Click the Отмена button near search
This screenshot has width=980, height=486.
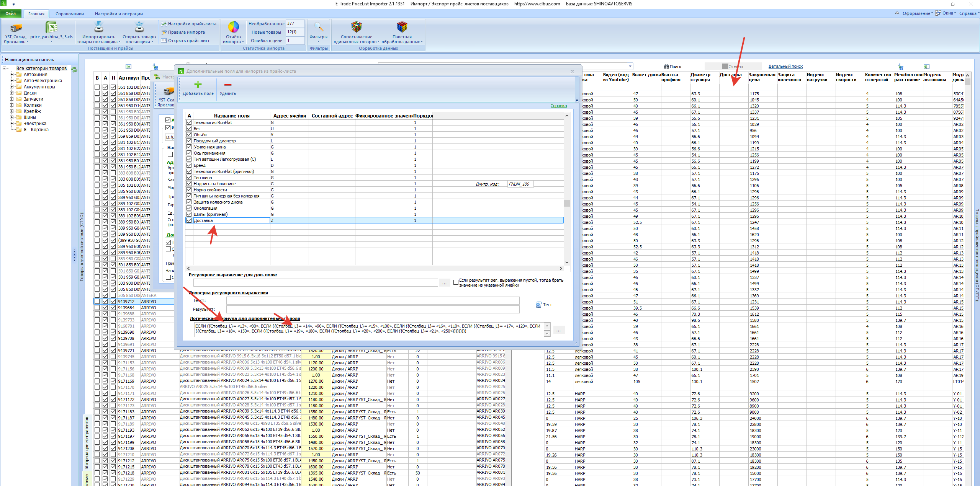tap(733, 67)
